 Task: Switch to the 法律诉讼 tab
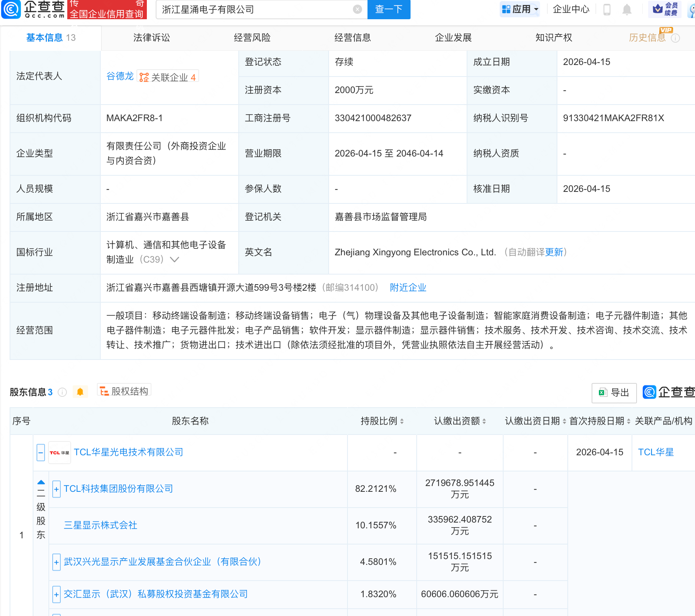click(151, 38)
